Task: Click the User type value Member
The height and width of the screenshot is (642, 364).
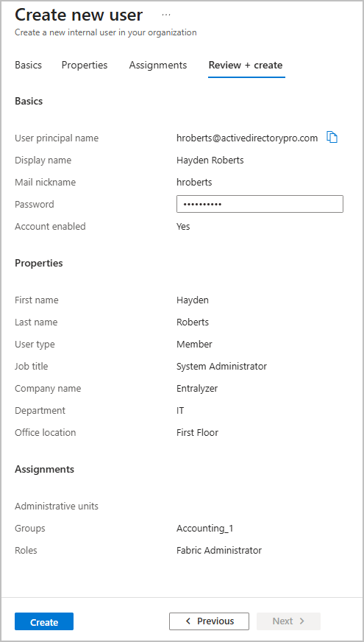Action: coord(194,345)
